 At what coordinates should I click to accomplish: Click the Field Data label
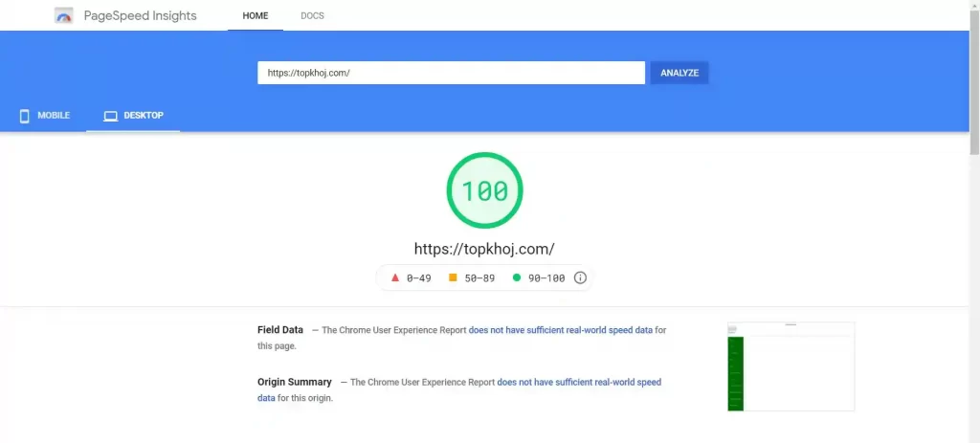pos(280,330)
